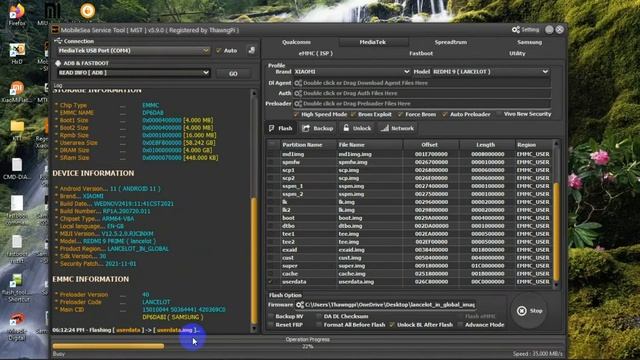This screenshot has width=640, height=360.
Task: Switch to the MediaTek tab
Action: point(373,42)
